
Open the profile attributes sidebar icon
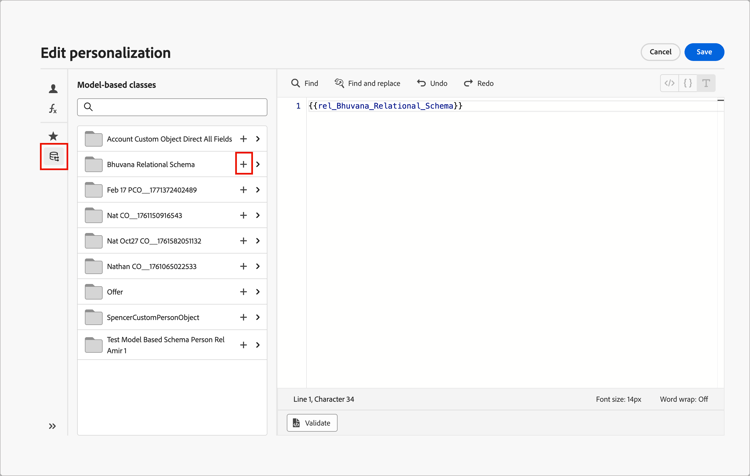pos(53,89)
